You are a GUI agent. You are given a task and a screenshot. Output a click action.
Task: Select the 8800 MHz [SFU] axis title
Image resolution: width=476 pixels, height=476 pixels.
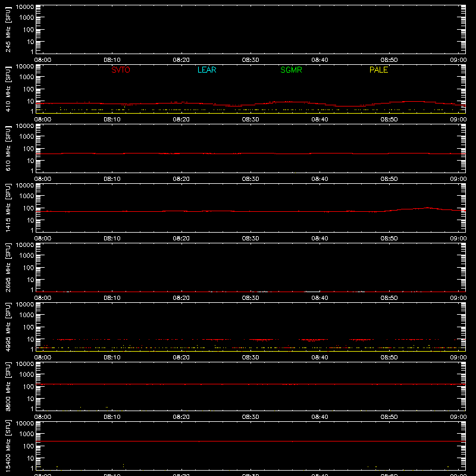point(8,387)
